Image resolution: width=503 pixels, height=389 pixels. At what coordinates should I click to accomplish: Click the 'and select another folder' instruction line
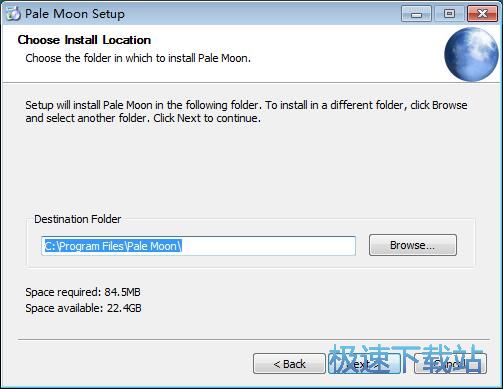pos(143,118)
